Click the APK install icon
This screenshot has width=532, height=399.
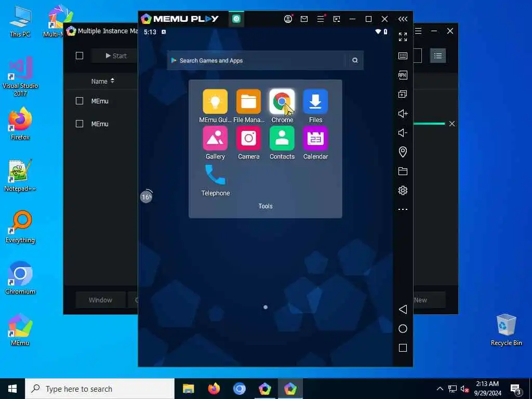[x=403, y=75]
